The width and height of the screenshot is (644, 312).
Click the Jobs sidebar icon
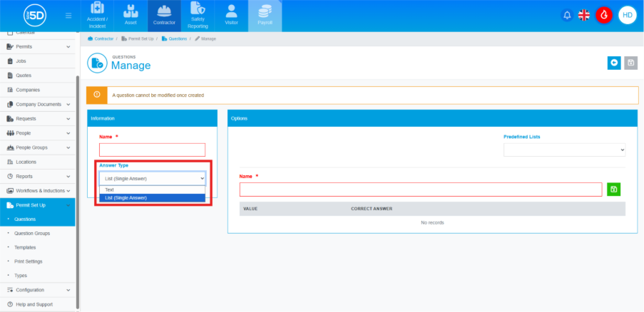point(10,61)
